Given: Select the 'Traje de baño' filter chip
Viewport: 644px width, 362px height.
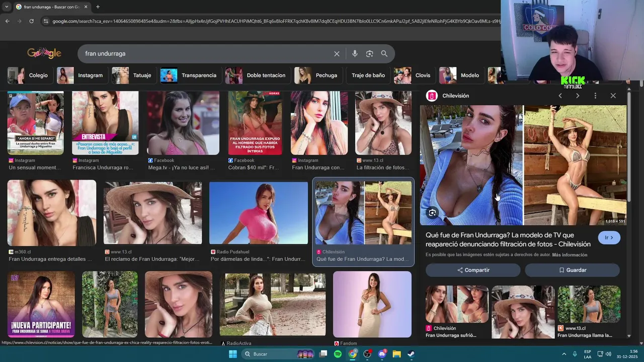Looking at the screenshot, I should (368, 75).
